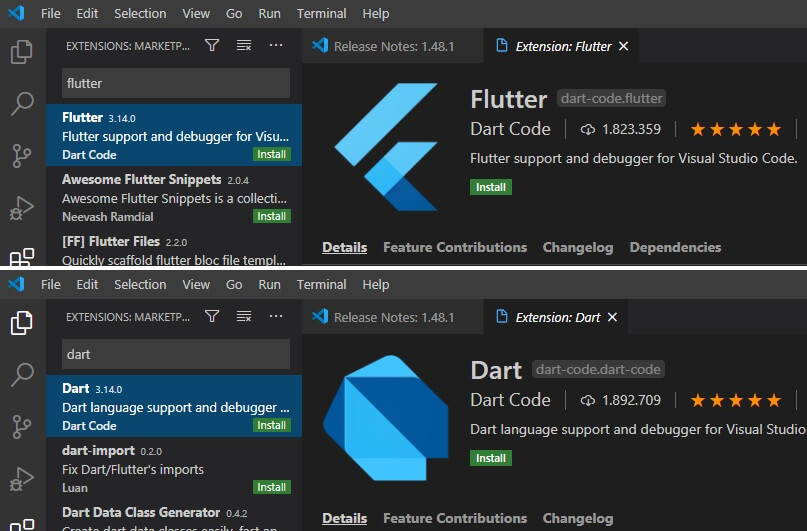Open Run menu in bottom window
This screenshot has height=531, width=807.
[269, 284]
